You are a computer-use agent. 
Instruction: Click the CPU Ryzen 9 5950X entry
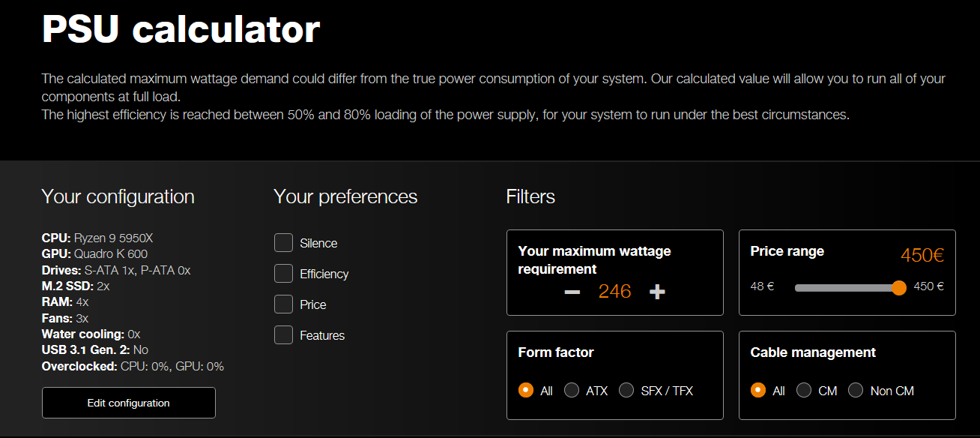pyautogui.click(x=97, y=238)
